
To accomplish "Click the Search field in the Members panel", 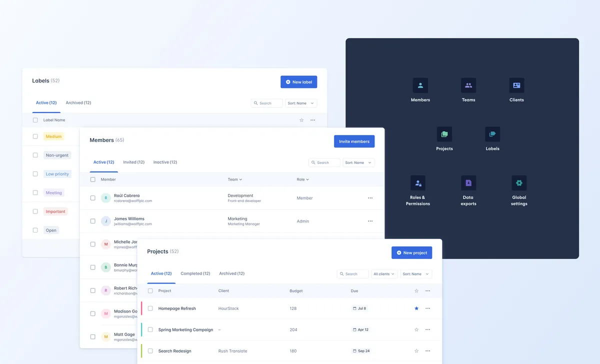I will click(324, 162).
